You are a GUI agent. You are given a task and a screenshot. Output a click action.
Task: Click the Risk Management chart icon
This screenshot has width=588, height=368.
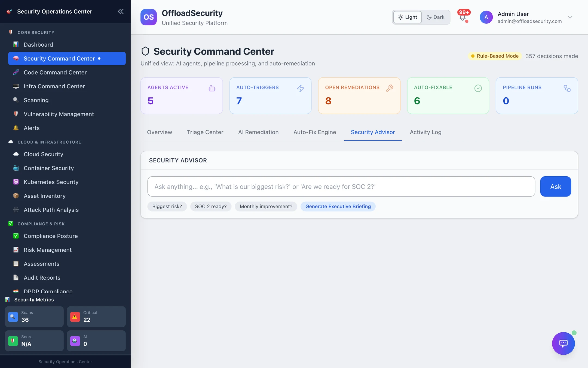click(16, 250)
